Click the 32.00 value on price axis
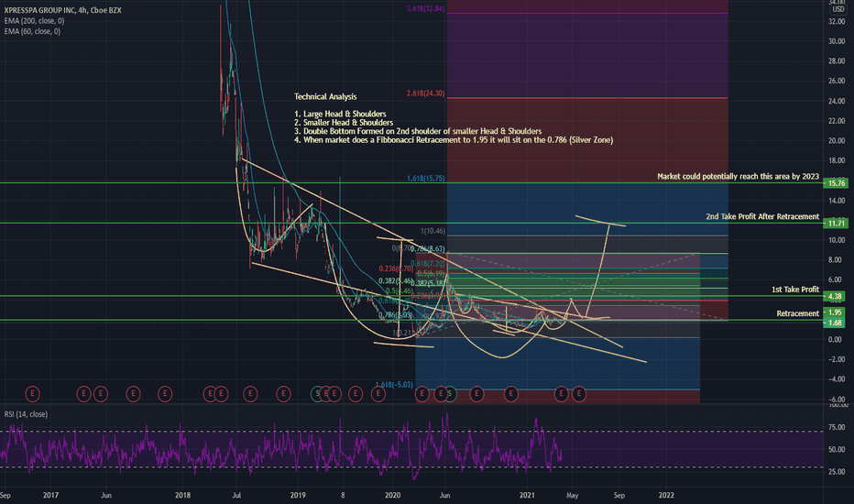Image resolution: width=854 pixels, height=504 pixels. [x=837, y=21]
